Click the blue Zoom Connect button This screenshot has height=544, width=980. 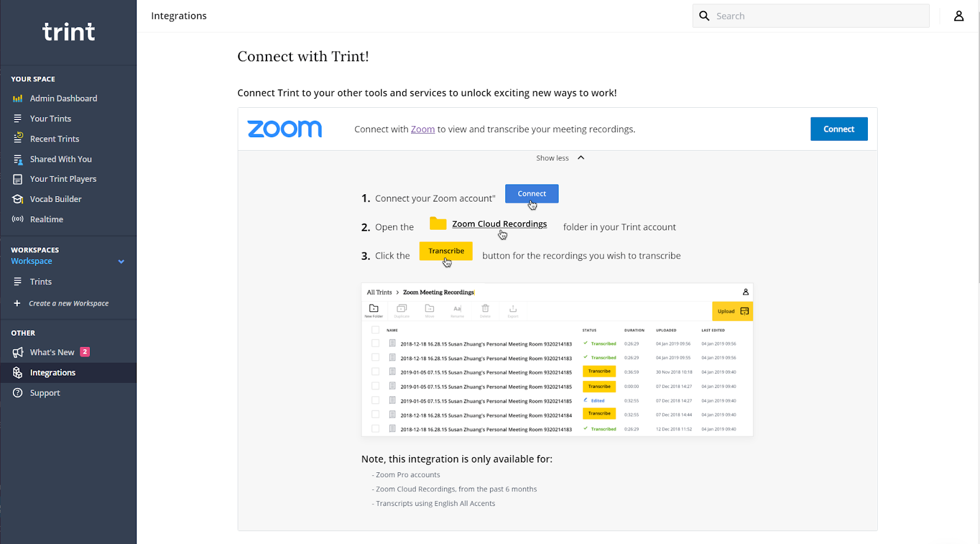coord(839,129)
